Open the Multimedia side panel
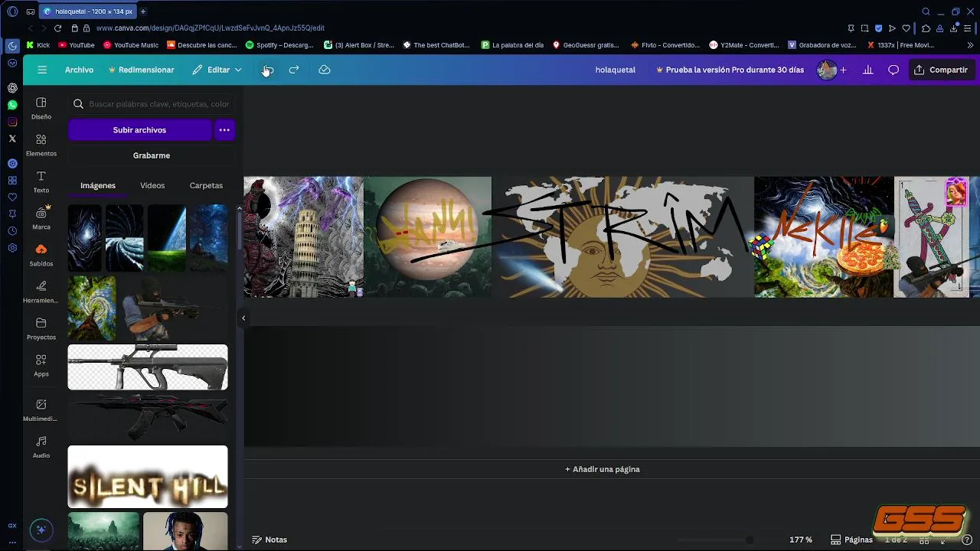The height and width of the screenshot is (551, 980). (x=41, y=410)
